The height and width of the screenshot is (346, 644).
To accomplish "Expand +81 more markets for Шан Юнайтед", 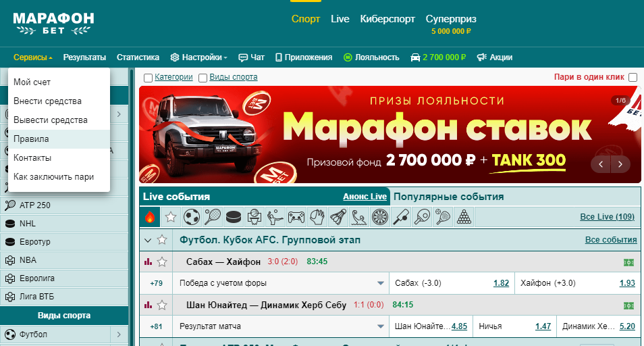I will point(156,326).
